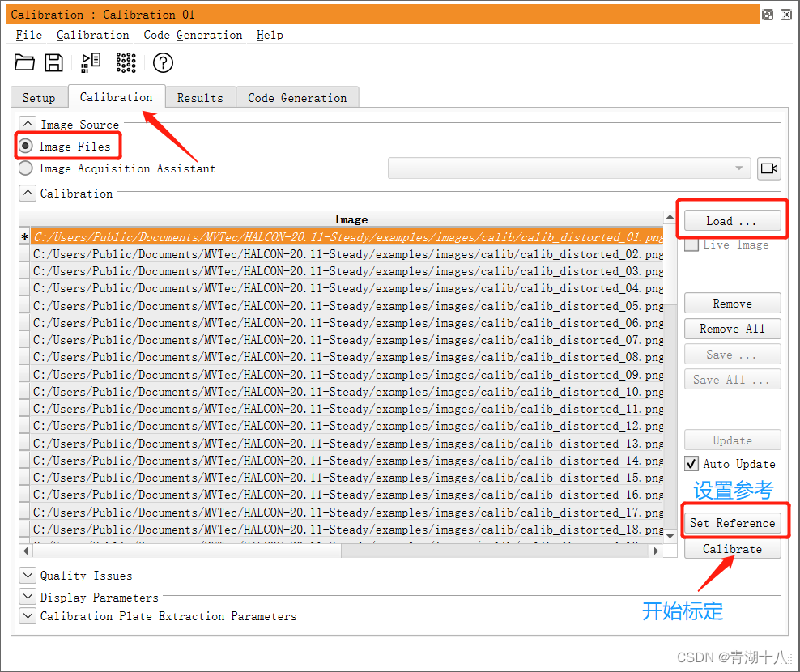Viewport: 800px width, 672px height.
Task: Select the calib_distorted_05.png row
Action: click(347, 306)
